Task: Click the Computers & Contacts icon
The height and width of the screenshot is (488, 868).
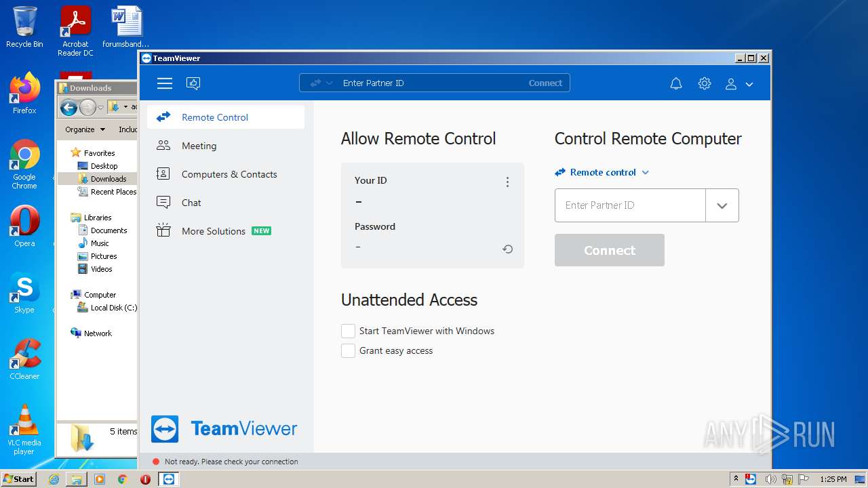Action: 163,174
